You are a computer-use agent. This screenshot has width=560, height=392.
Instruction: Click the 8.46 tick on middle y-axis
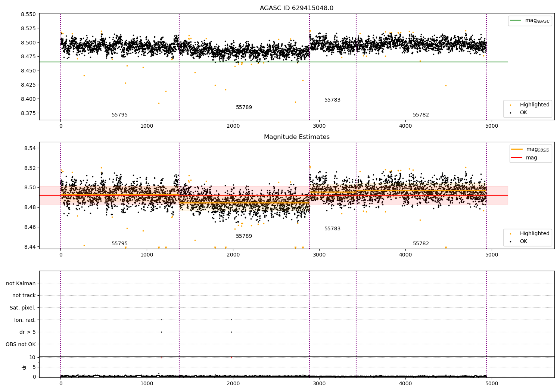tap(30, 227)
